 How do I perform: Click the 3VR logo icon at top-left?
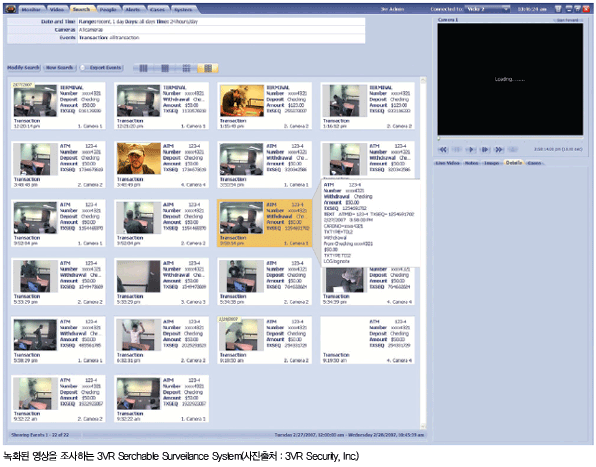[10, 9]
